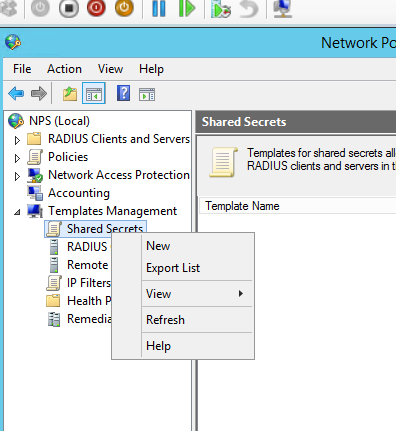Click the Templates Management computer icon
Viewport: 396px width, 431px height.
click(35, 211)
